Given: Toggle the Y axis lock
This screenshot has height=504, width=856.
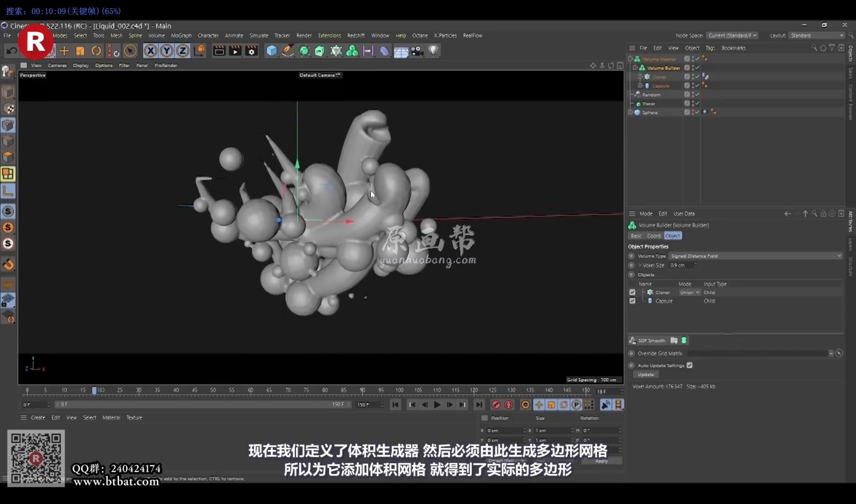Looking at the screenshot, I should 167,50.
